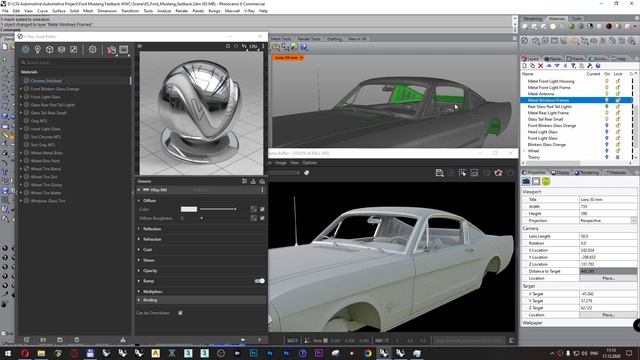The image size is (640, 360).
Task: Toggle the Can be Overridden checkbox
Action: [180, 313]
